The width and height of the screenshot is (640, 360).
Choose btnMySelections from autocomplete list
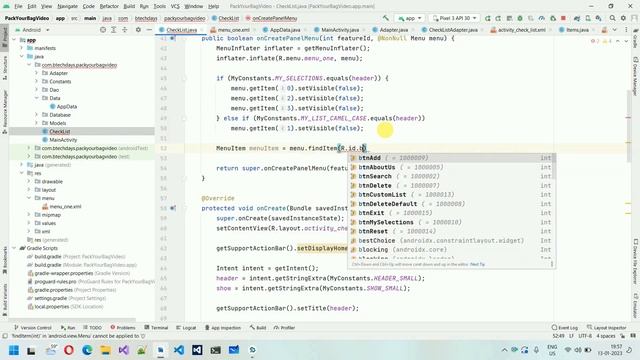[451, 222]
